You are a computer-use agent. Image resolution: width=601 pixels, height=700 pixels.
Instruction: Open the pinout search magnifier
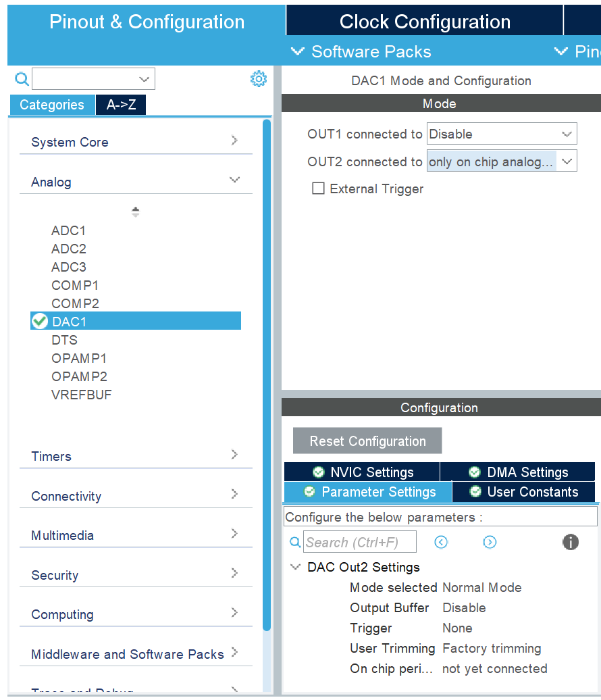[x=21, y=79]
